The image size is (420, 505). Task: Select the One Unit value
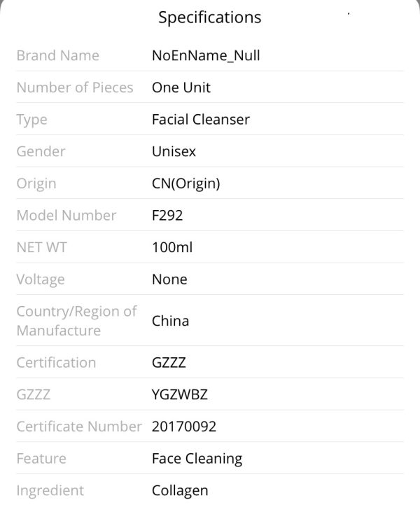[181, 88]
